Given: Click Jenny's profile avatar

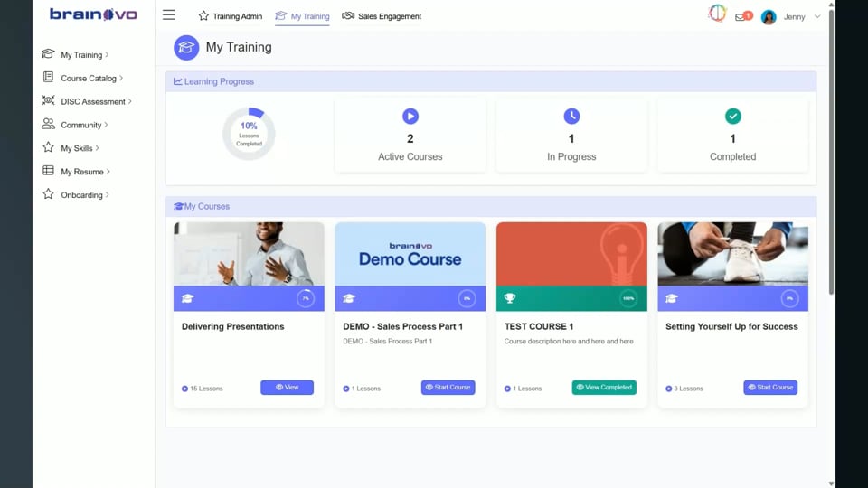Looking at the screenshot, I should (x=769, y=17).
